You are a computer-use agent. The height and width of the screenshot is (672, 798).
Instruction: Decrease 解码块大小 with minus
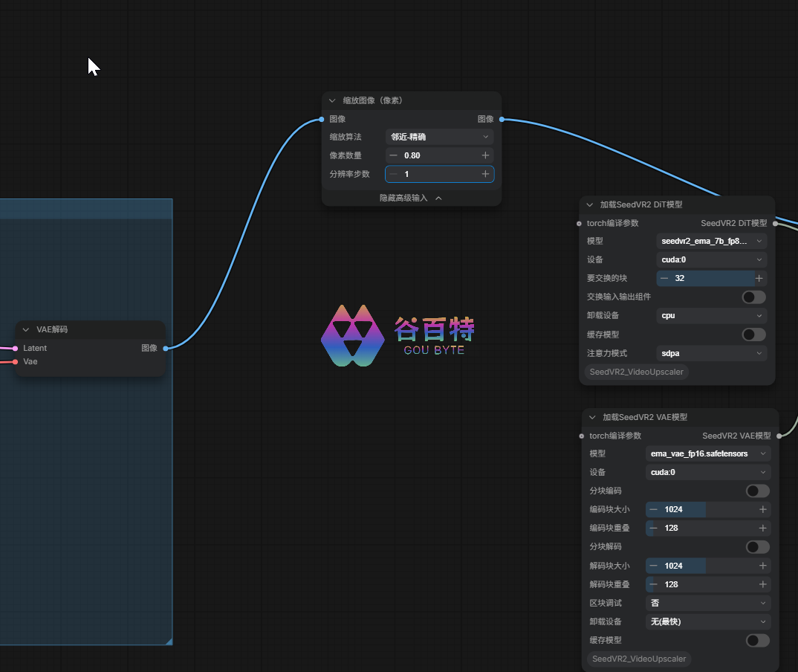[x=653, y=566]
